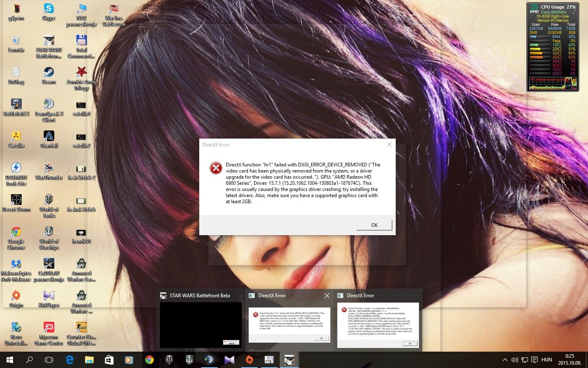Screen dimensions: 588x368
Task: Open Revo Uninstaller shortcut
Action: [16, 334]
